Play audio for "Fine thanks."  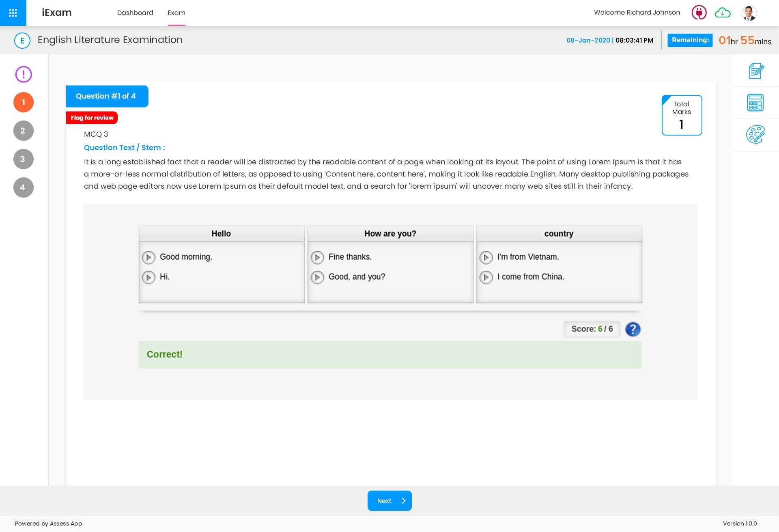tap(317, 257)
